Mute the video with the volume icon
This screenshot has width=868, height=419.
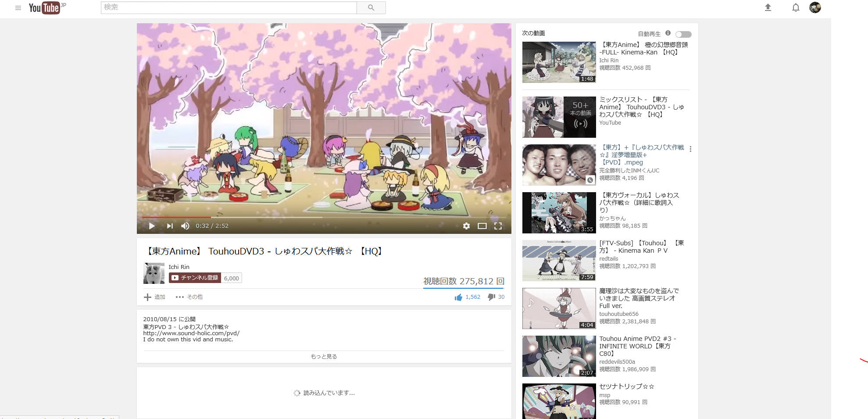[185, 226]
